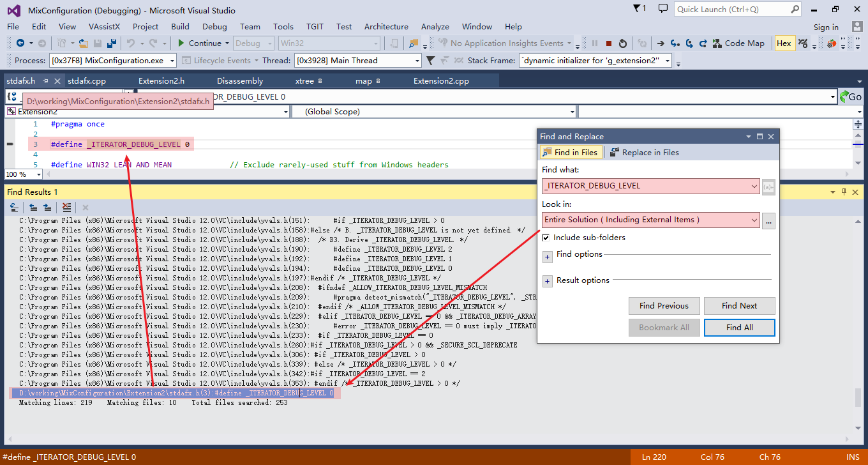Toggle auto-hide pin on Find Results panel
The image size is (868, 465).
click(x=844, y=192)
